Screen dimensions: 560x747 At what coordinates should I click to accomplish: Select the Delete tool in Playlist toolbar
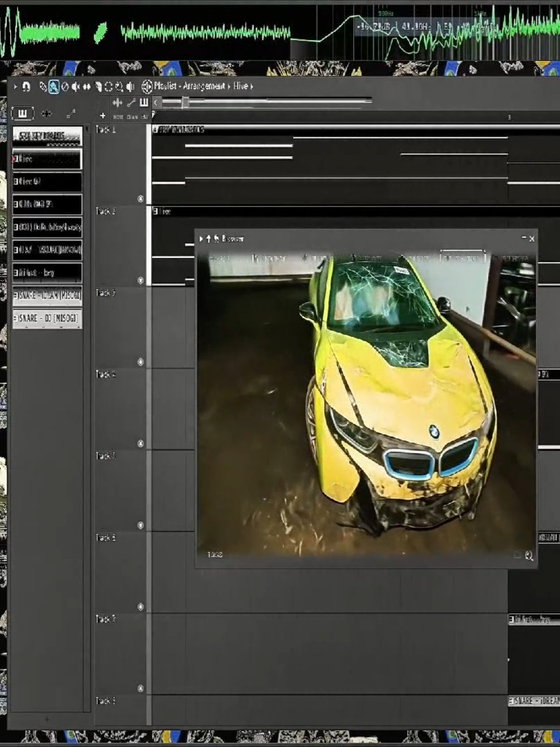(64, 87)
